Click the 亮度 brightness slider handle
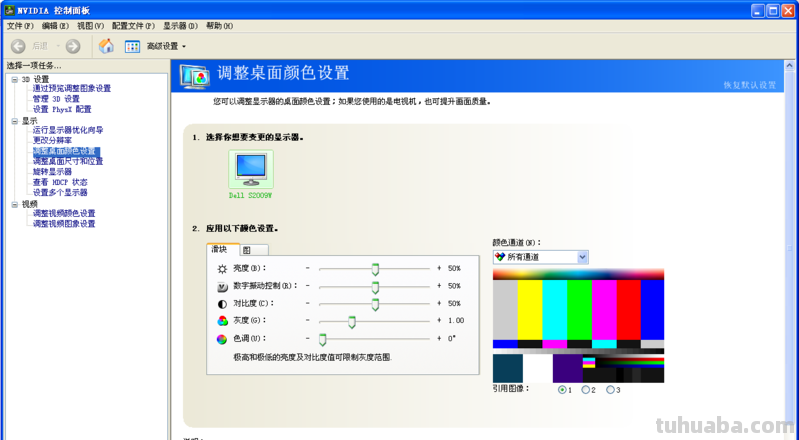The image size is (799, 440). coord(376,269)
